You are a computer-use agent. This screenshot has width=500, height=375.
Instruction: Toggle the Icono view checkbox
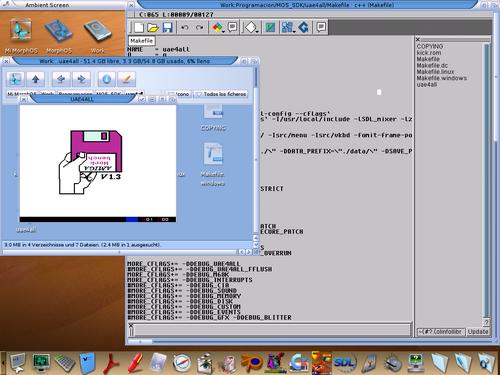tap(178, 94)
